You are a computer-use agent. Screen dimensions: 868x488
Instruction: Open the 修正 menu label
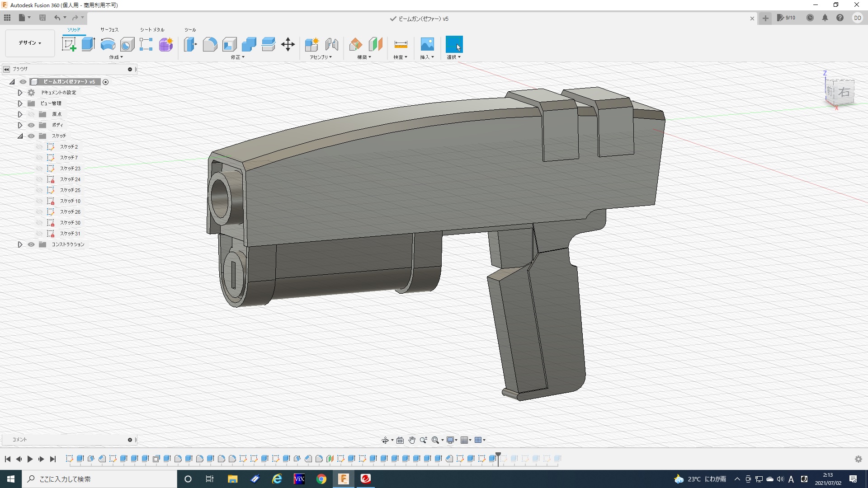(x=237, y=57)
